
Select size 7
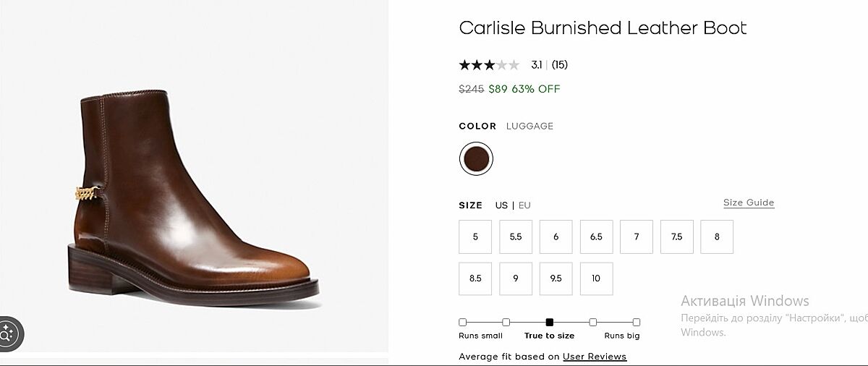pyautogui.click(x=637, y=237)
